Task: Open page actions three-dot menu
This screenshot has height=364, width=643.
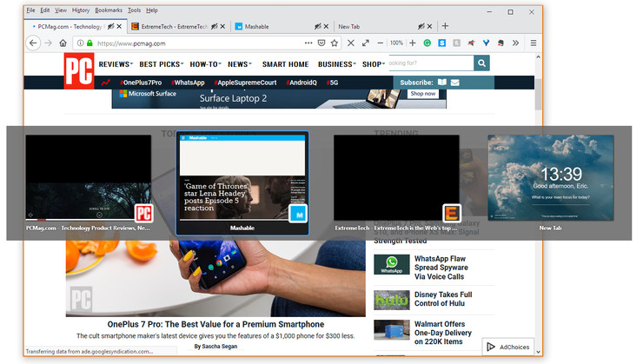Action: coord(308,43)
